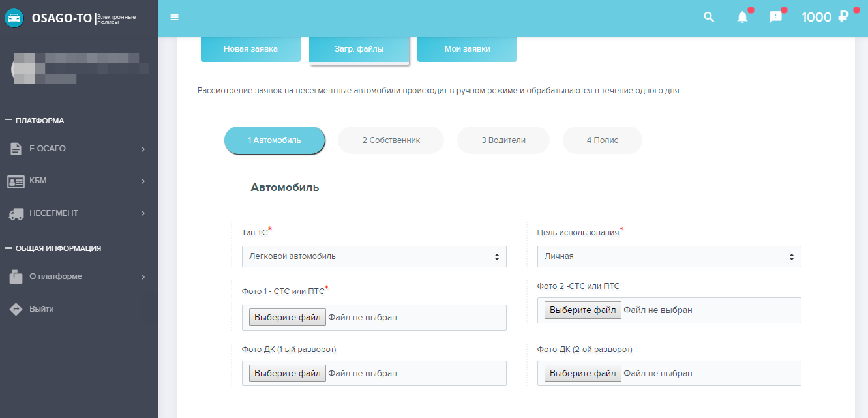Click the НЕСЕГМЕНТ truck icon

pyautogui.click(x=16, y=213)
